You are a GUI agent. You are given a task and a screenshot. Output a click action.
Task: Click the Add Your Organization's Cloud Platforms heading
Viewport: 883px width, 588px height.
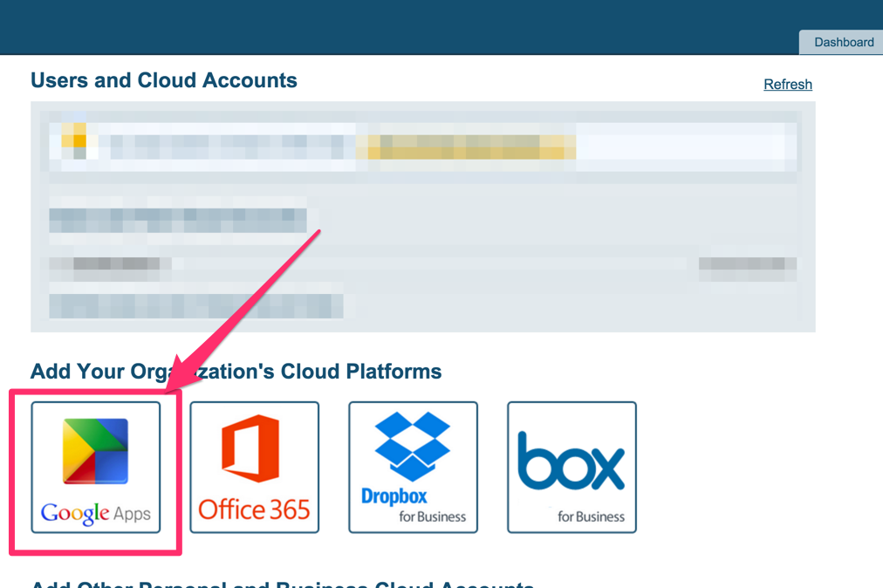coord(236,371)
